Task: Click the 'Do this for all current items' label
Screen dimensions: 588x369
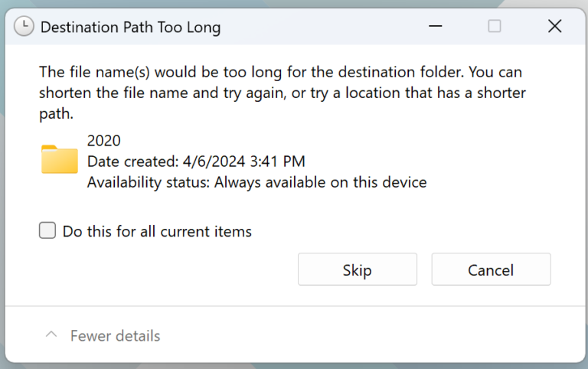Action: click(157, 231)
